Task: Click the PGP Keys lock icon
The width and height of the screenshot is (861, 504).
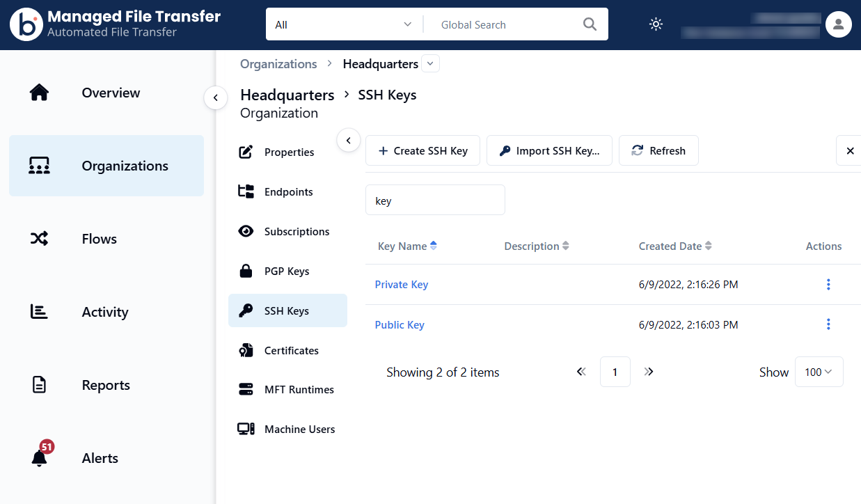Action: [246, 271]
